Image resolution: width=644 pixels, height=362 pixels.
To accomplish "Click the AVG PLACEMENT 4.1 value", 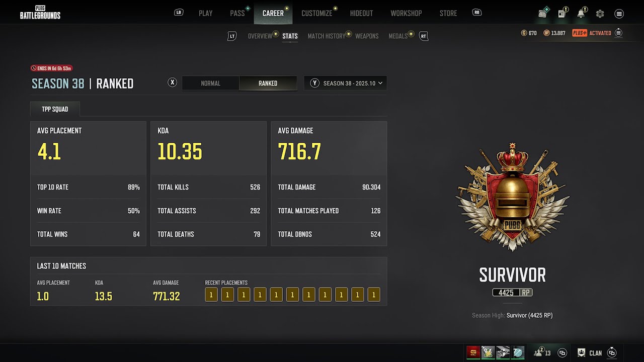I will (49, 151).
